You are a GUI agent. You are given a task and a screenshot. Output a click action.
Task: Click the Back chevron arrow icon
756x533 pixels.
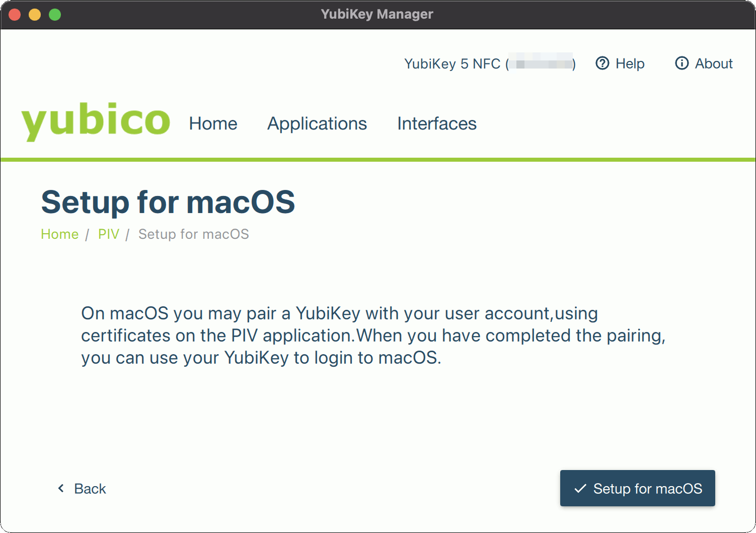(61, 488)
